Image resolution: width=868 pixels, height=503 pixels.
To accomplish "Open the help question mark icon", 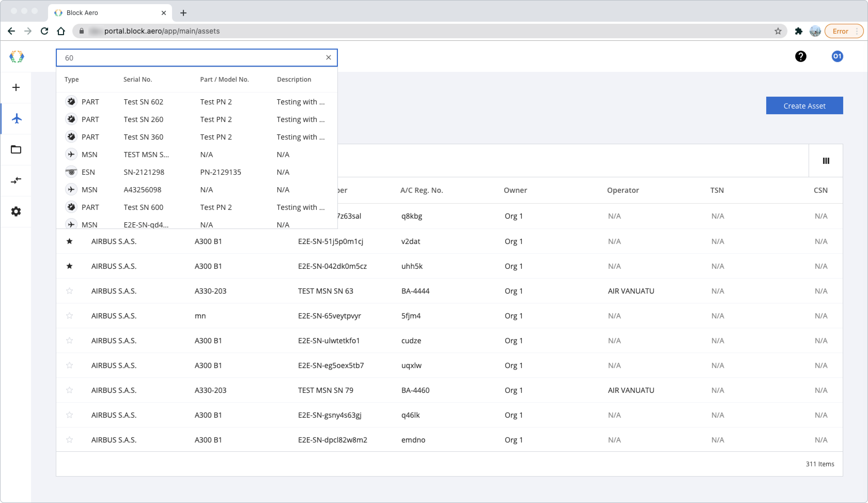I will (801, 57).
